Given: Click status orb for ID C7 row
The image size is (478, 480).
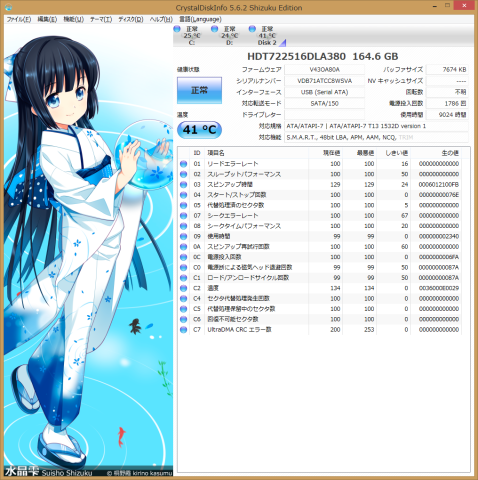Looking at the screenshot, I should click(183, 330).
